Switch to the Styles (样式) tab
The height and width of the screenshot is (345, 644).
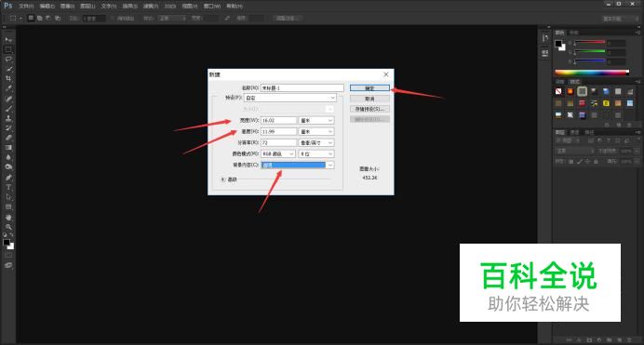click(575, 82)
